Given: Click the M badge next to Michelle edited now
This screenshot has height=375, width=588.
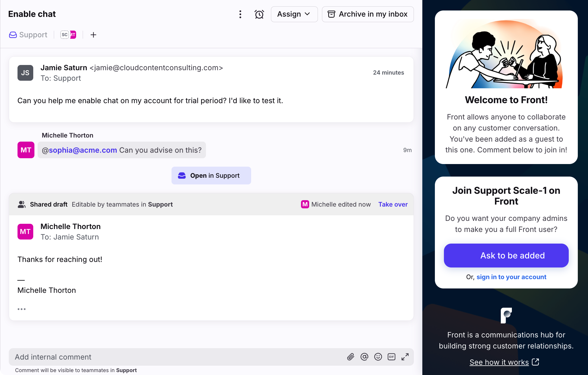Looking at the screenshot, I should click(305, 205).
